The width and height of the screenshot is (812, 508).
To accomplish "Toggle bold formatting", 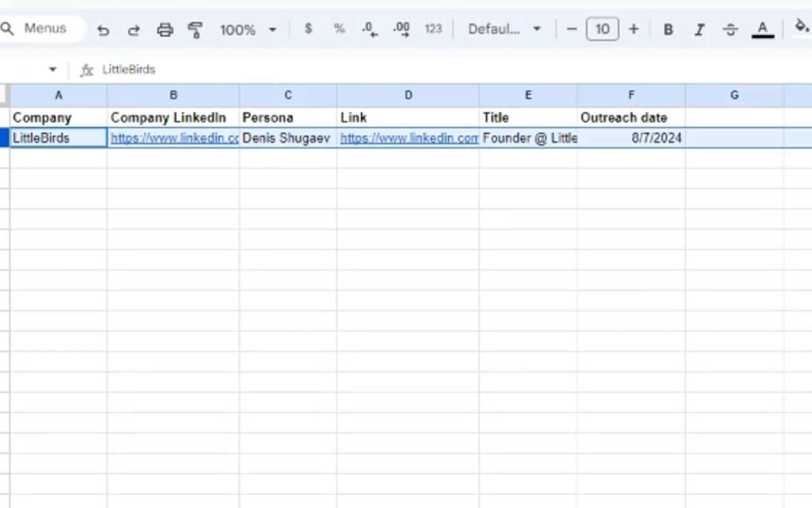I will [x=667, y=29].
